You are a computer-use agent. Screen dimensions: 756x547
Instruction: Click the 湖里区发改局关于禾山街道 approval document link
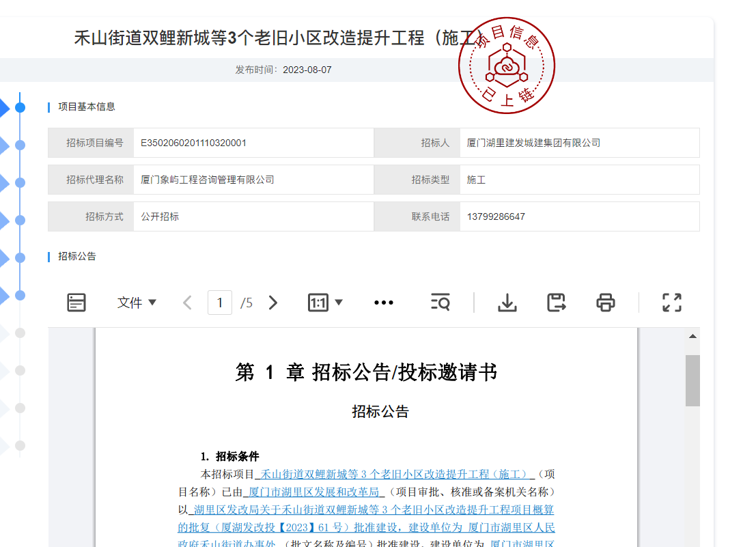[x=373, y=509]
